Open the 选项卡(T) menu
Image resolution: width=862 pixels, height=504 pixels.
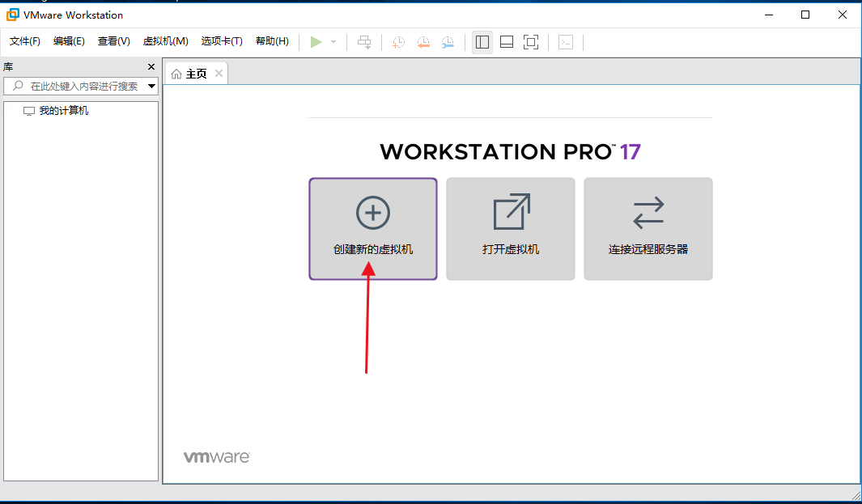[x=222, y=41]
